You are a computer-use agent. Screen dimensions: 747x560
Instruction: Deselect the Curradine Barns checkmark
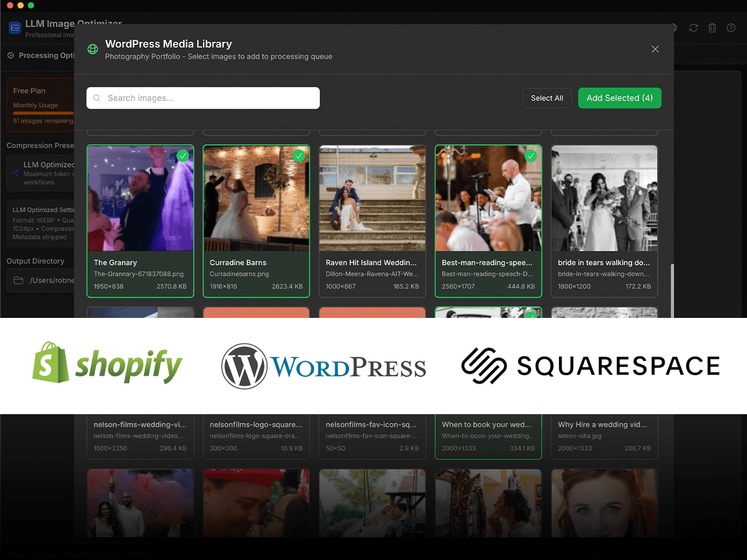click(x=299, y=156)
